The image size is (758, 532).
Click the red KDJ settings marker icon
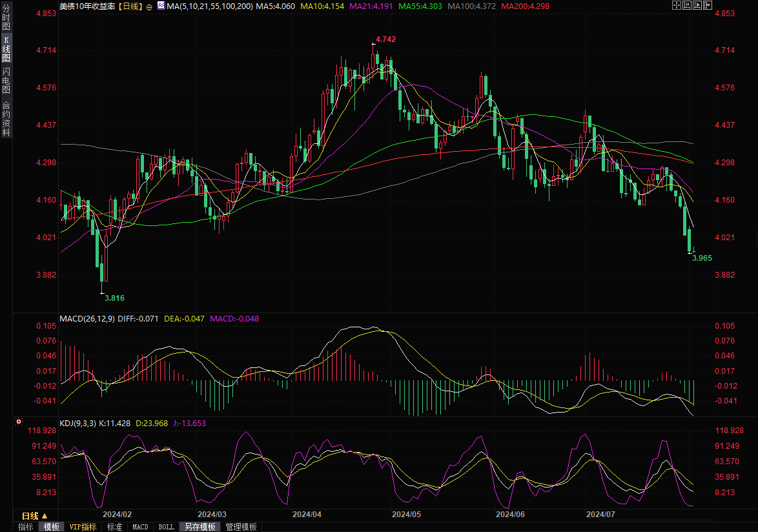pyautogui.click(x=19, y=422)
